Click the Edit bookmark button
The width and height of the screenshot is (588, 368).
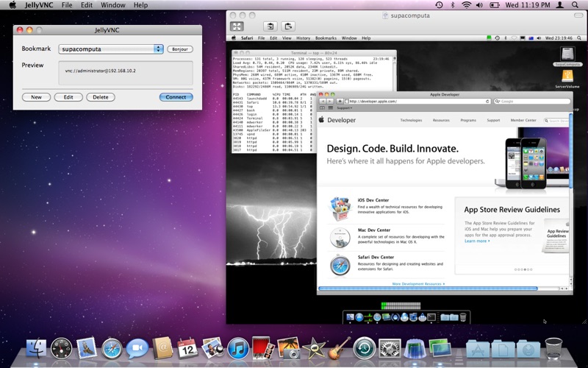point(68,97)
